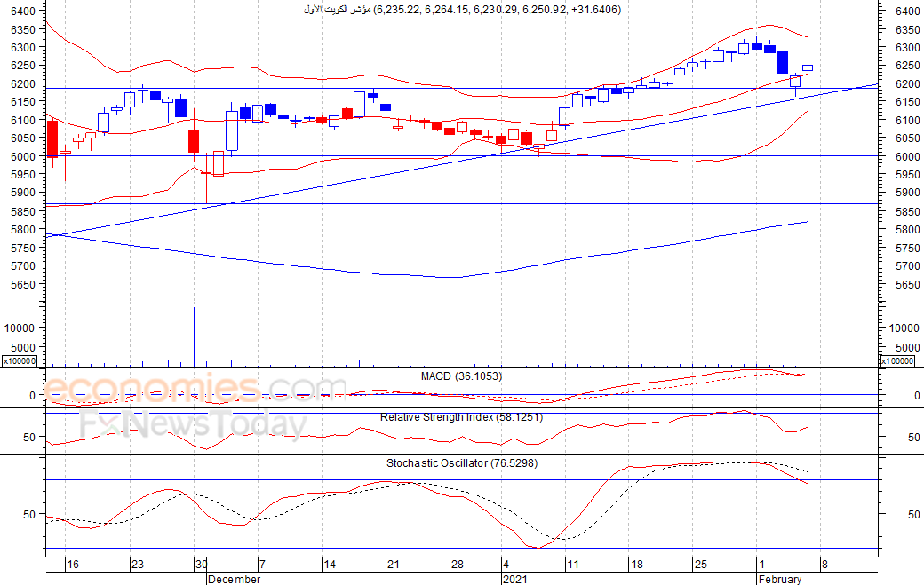The width and height of the screenshot is (924, 585).
Task: Click 5750 on the right price axis
Action: tap(907, 249)
